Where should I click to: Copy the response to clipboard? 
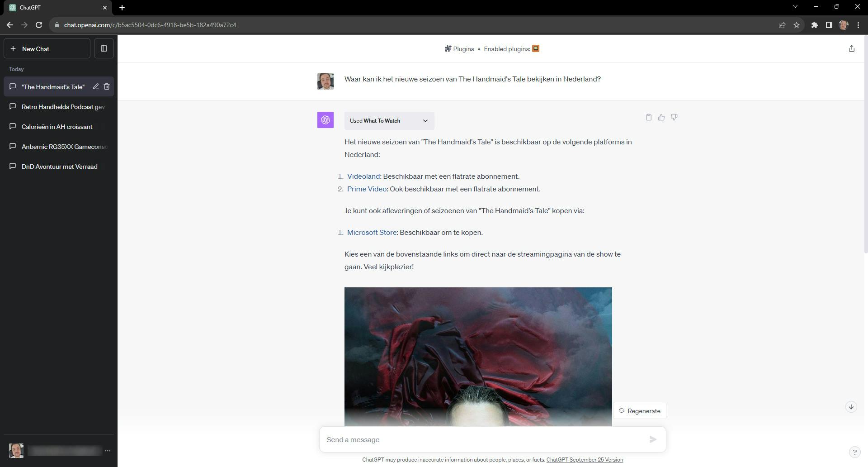[x=649, y=117]
